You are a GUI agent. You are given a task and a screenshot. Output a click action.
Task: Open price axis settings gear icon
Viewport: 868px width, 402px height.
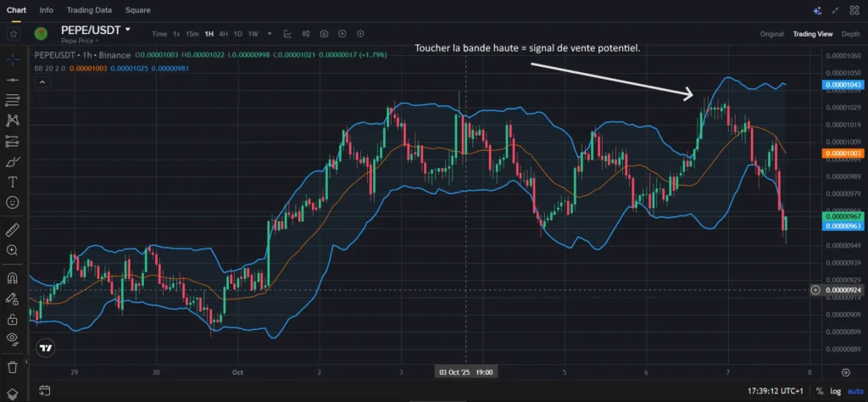845,372
